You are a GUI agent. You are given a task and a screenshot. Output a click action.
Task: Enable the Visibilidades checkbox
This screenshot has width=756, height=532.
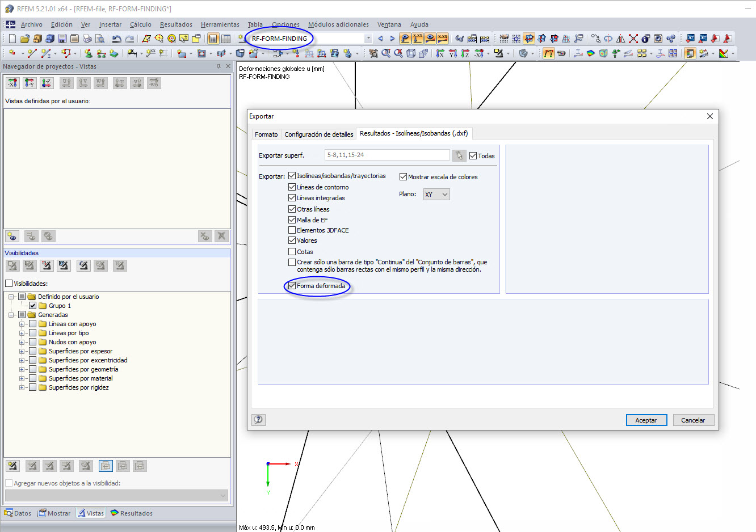click(x=9, y=284)
